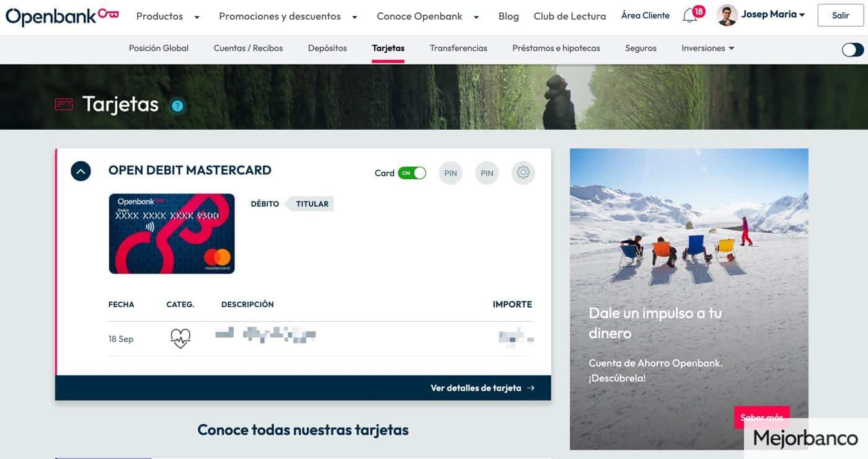This screenshot has width=868, height=459.
Task: Switch to Cuentas / Recibos tab
Action: click(x=248, y=48)
